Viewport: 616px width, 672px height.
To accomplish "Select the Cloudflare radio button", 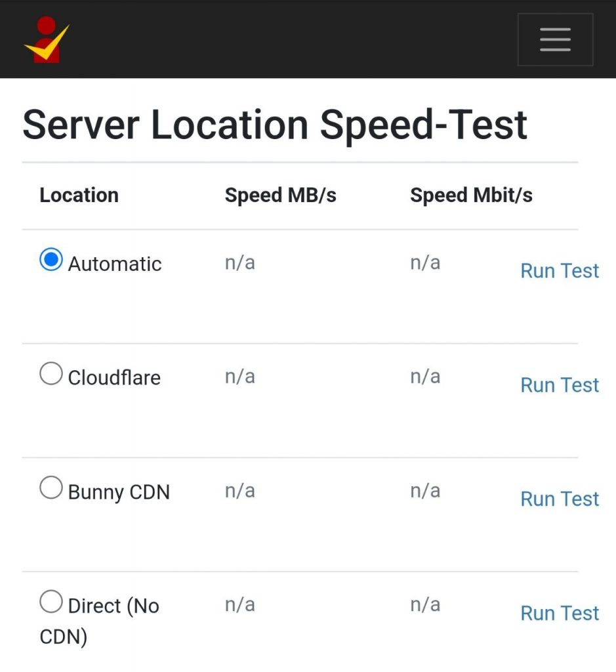I will [51, 373].
